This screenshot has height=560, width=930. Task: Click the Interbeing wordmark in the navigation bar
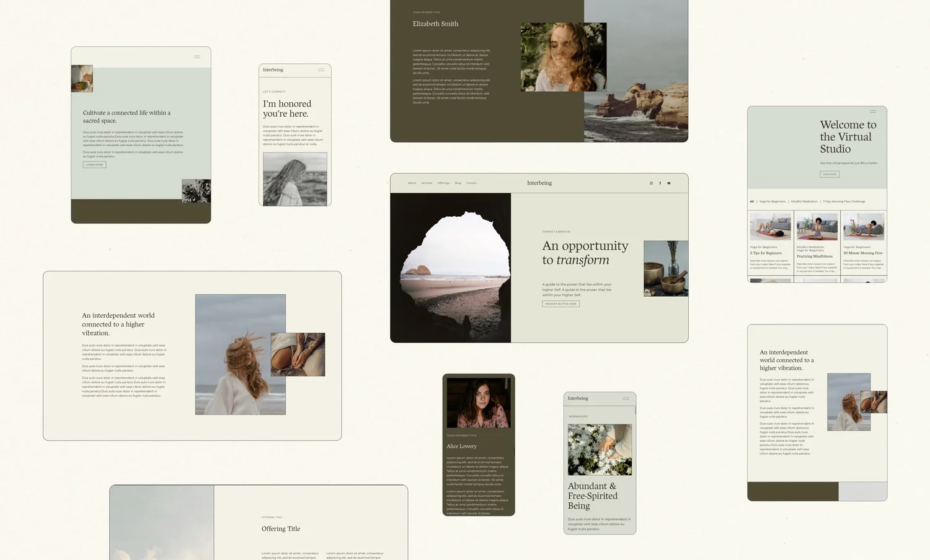point(539,183)
